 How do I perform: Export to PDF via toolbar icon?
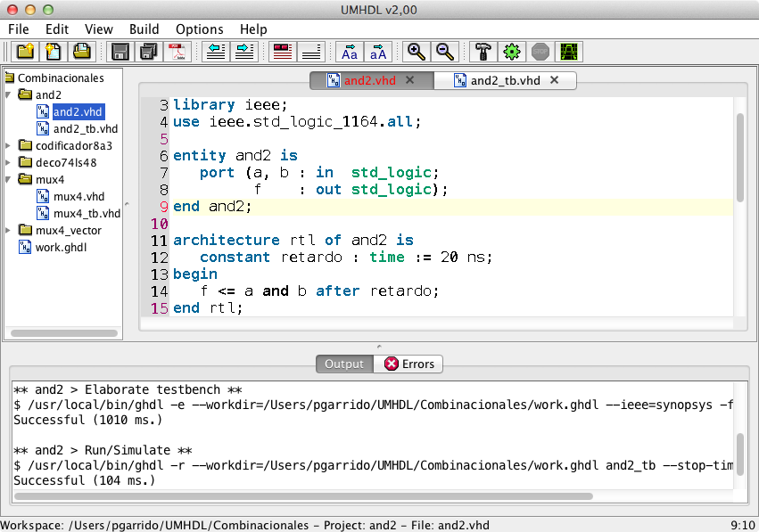177,52
